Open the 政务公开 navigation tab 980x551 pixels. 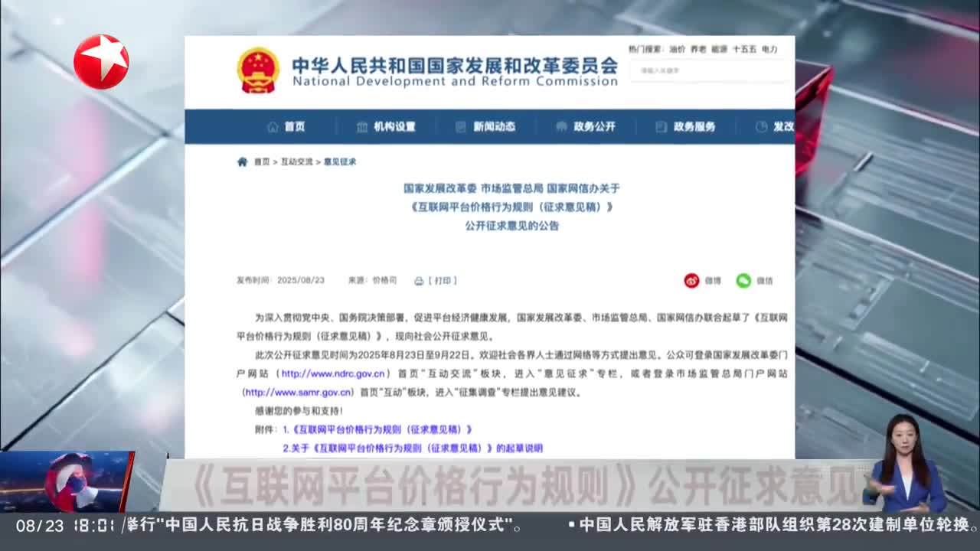594,127
